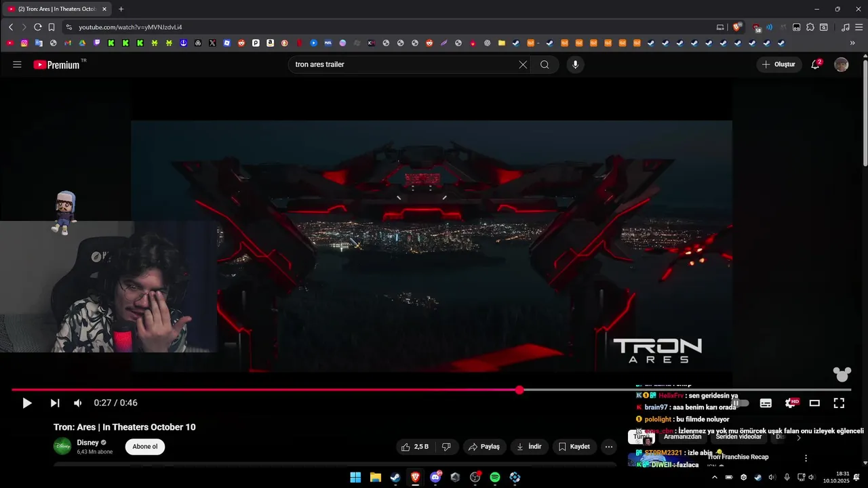Switch to theater mode view
Image resolution: width=868 pixels, height=488 pixels.
click(814, 403)
